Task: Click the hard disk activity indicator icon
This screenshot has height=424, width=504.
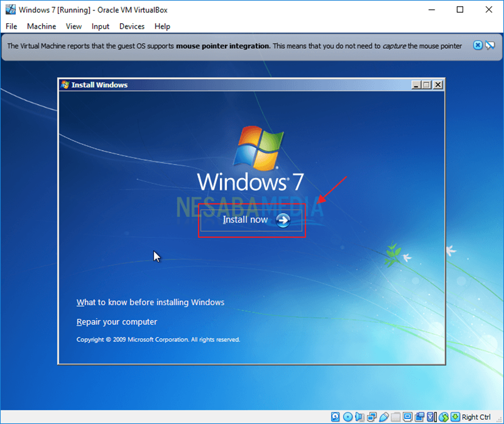Action: [x=336, y=417]
